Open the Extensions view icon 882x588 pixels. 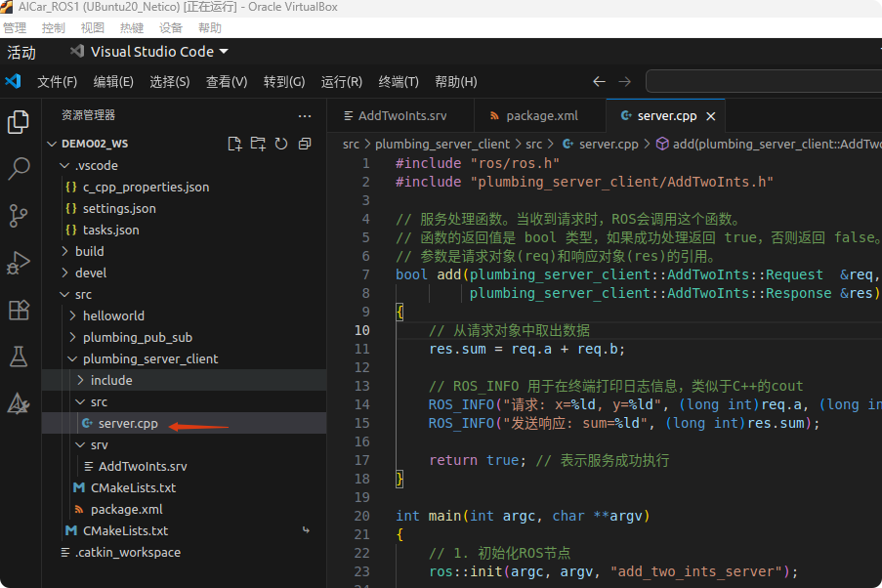pyautogui.click(x=19, y=310)
